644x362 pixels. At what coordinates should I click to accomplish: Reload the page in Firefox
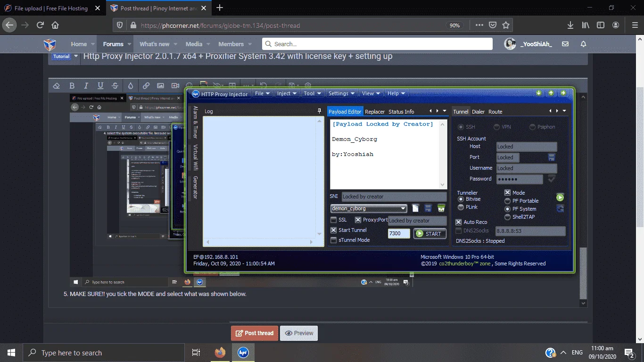click(41, 25)
